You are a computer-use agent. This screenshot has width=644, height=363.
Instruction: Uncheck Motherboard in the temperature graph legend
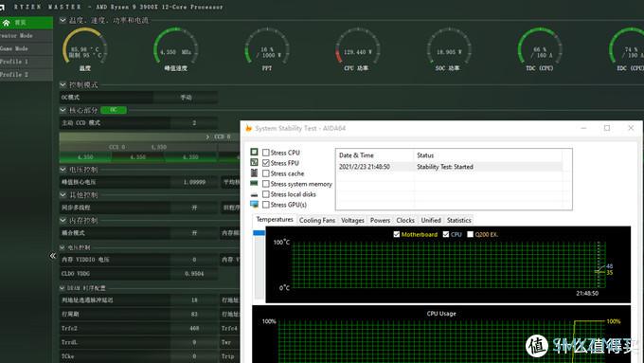pyautogui.click(x=396, y=234)
